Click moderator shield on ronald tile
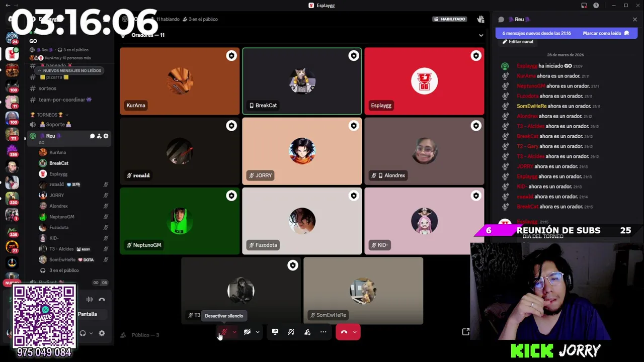This screenshot has width=644, height=362. click(x=231, y=126)
